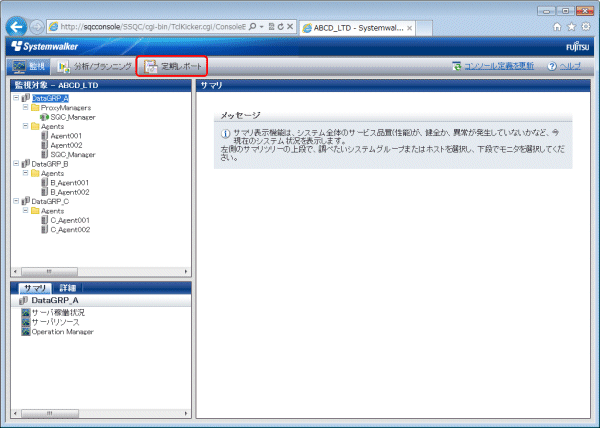Viewport: 600px width, 428px height.
Task: Click the browser Forward button
Action: click(37, 27)
